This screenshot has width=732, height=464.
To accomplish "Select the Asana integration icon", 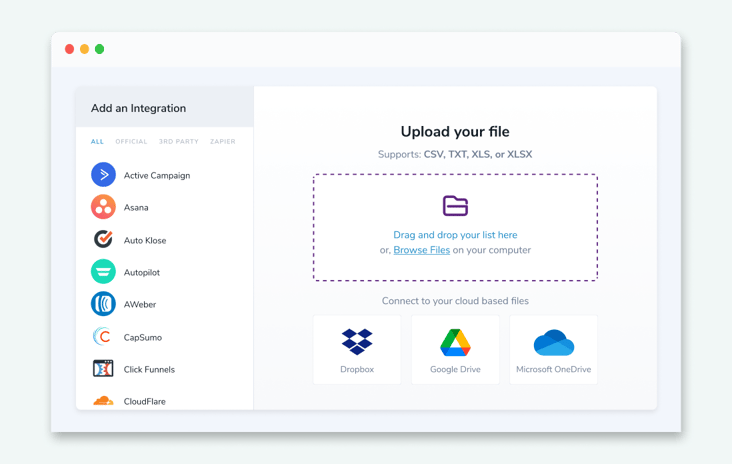I will coord(103,207).
